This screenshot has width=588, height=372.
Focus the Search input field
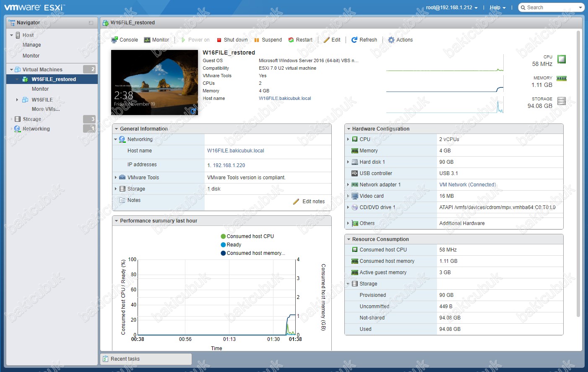point(552,8)
